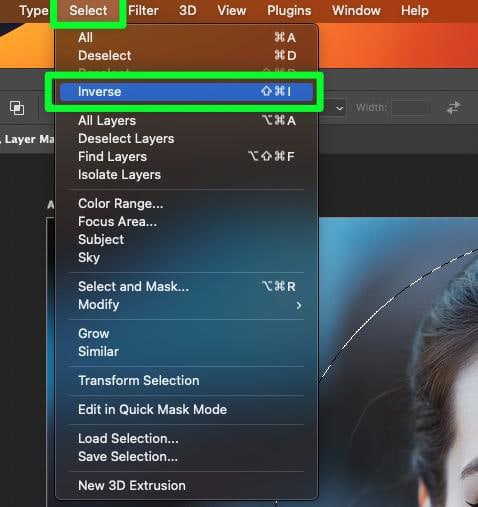The height and width of the screenshot is (507, 478).
Task: Open the View menu
Action: (x=232, y=11)
